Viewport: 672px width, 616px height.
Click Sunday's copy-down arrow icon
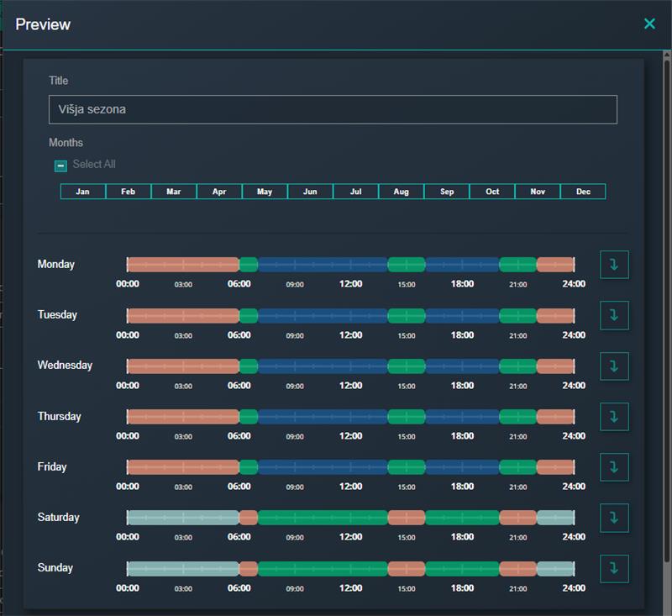pyautogui.click(x=614, y=569)
